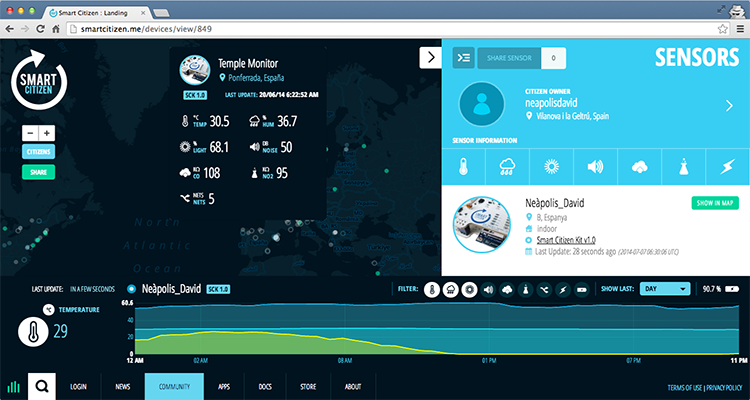Image resolution: width=750 pixels, height=400 pixels.
Task: Open the Terms of Use link
Action: coord(684,388)
